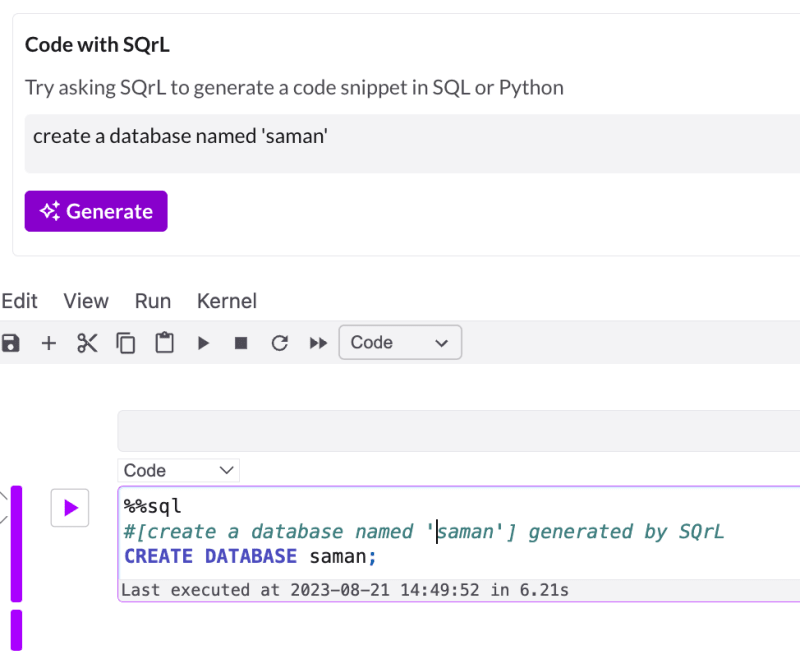
Task: Open the toolbar Code cell type dropdown
Action: coord(400,342)
